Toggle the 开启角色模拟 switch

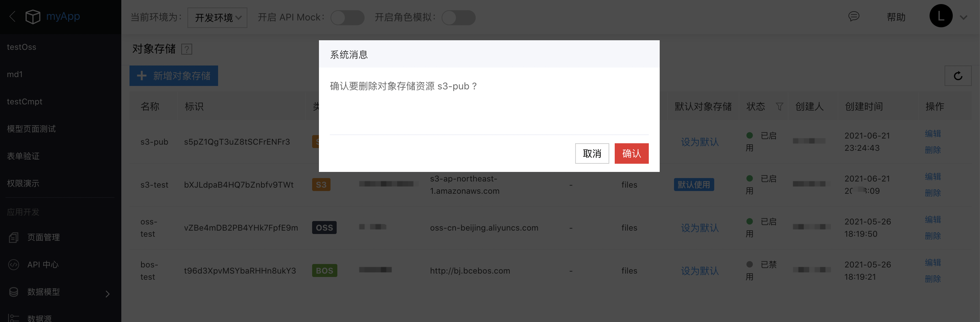[458, 17]
